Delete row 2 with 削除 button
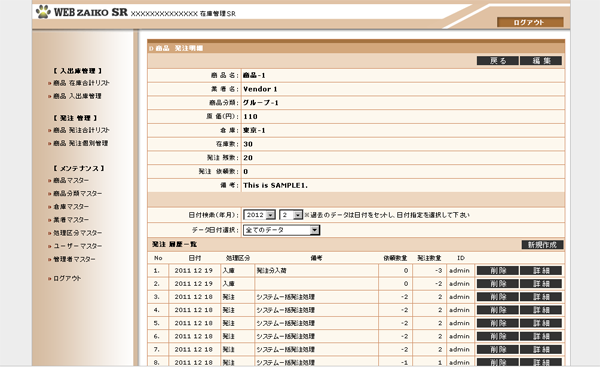Viewport: 600px width, 367px height. tap(497, 284)
